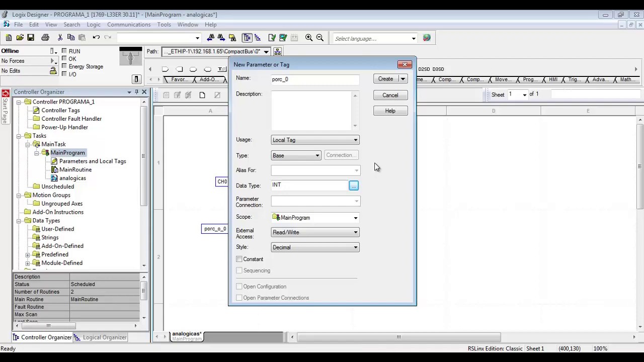Select the HMI instruction tab
The image size is (644, 362).
point(553,79)
